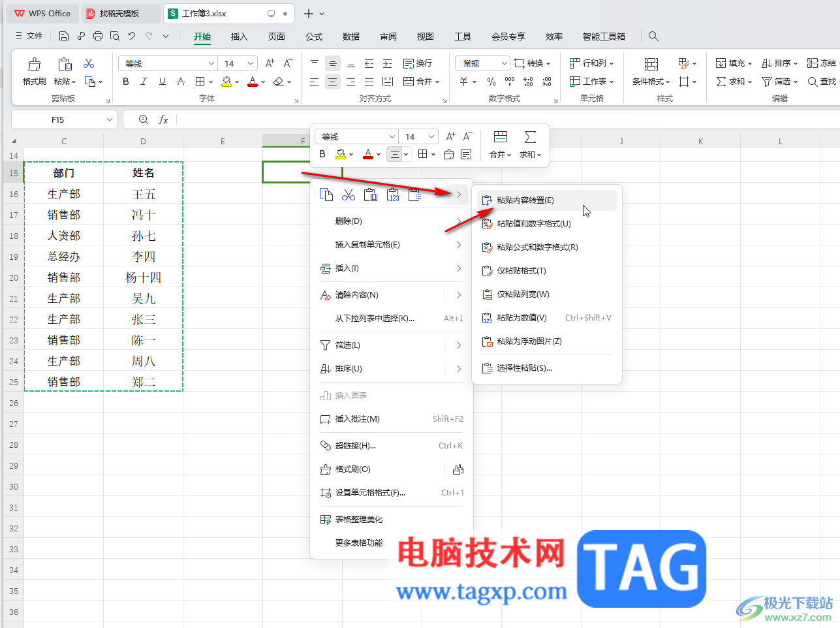840x628 pixels.
Task: Click the Cut icon in context menu
Action: 349,195
